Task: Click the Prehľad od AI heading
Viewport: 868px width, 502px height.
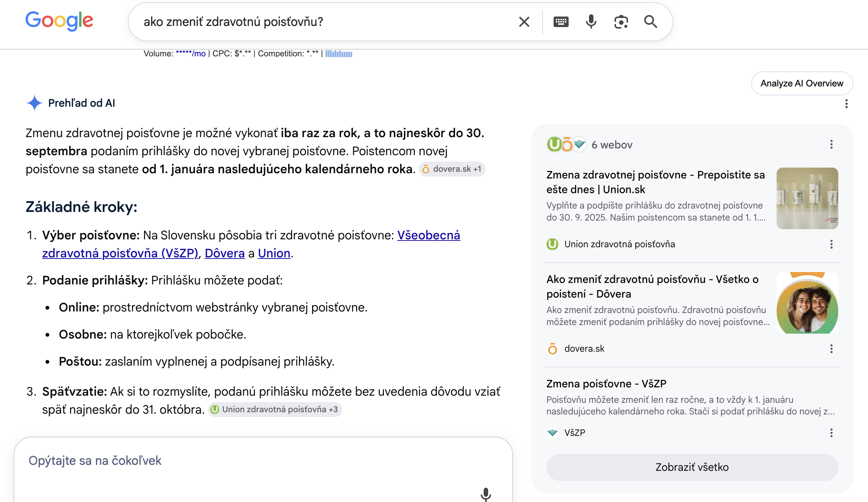Action: (82, 103)
